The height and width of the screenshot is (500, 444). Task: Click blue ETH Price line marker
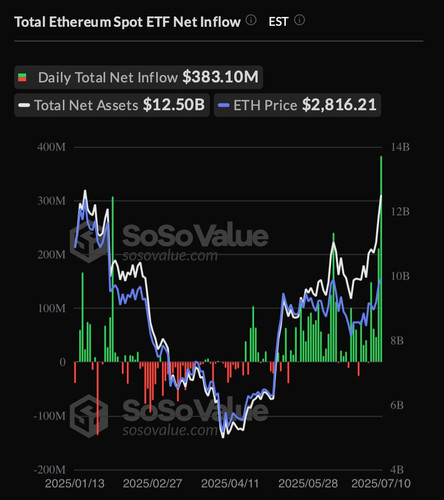tap(223, 106)
